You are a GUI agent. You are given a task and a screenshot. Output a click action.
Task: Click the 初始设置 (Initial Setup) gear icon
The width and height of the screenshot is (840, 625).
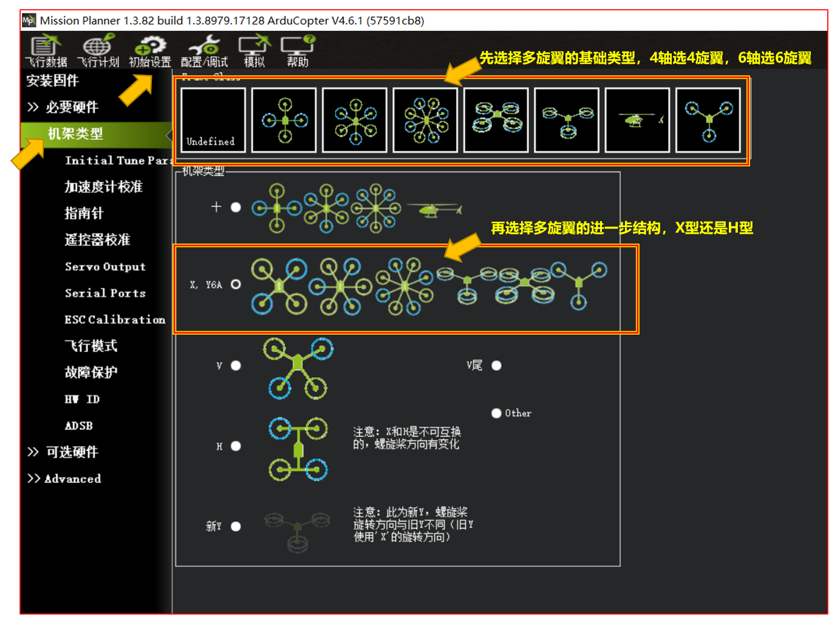(x=150, y=51)
